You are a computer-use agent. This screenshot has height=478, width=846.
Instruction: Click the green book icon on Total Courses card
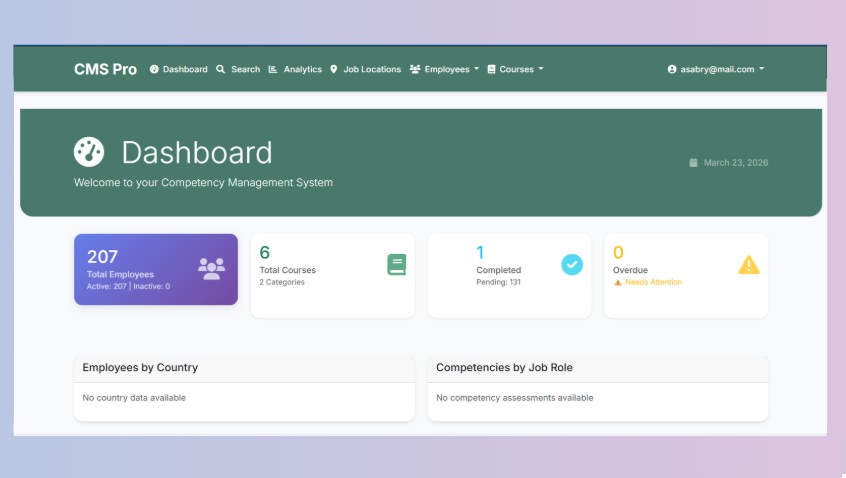pyautogui.click(x=397, y=264)
